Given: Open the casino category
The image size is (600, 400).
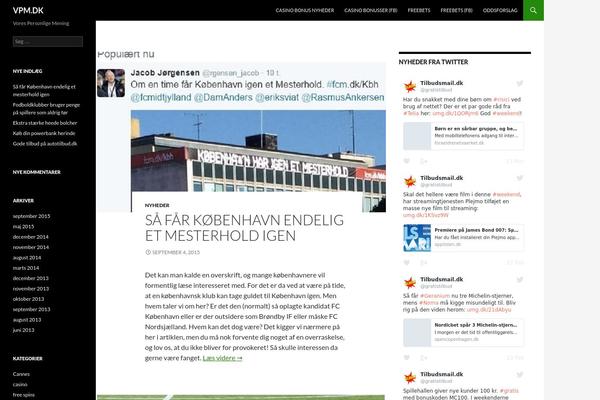Looking at the screenshot, I should pyautogui.click(x=20, y=384).
